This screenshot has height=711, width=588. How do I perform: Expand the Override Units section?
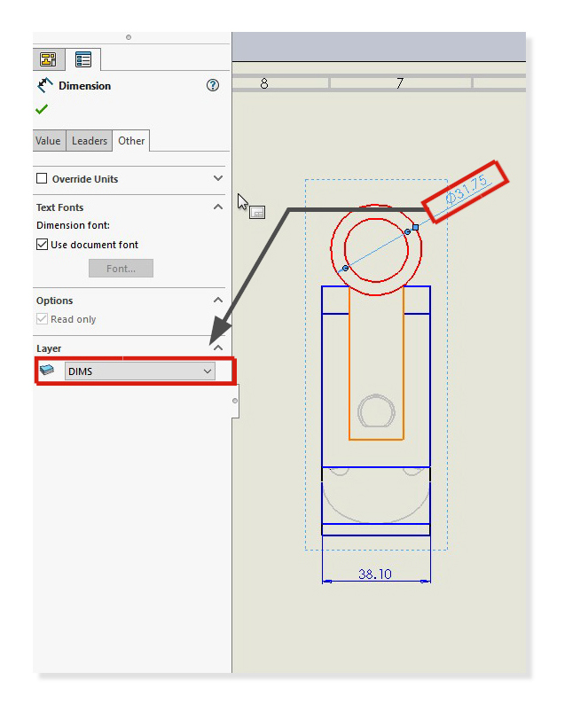(218, 178)
